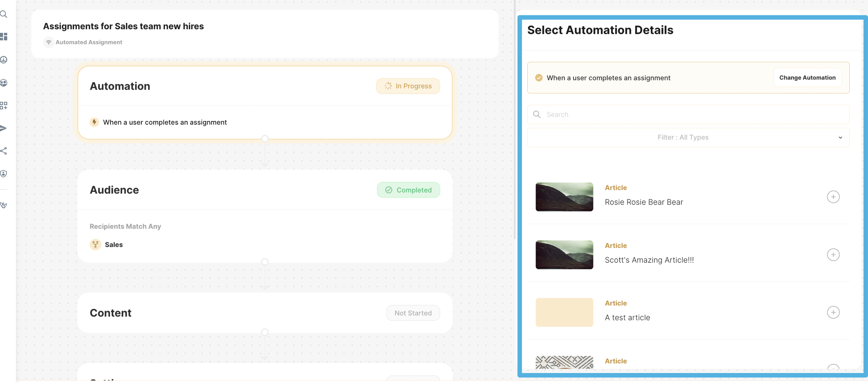Click the send arrow icon in sidebar

pos(3,128)
